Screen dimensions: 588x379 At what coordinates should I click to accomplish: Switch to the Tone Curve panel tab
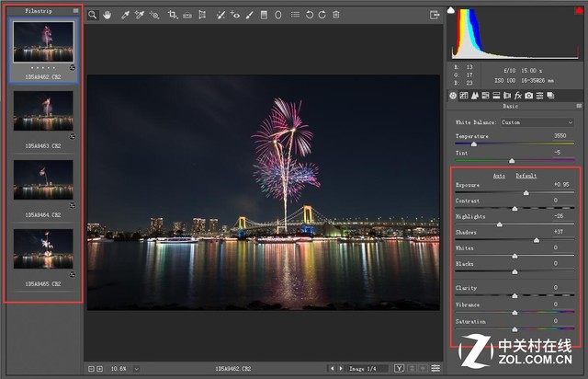pyautogui.click(x=464, y=96)
